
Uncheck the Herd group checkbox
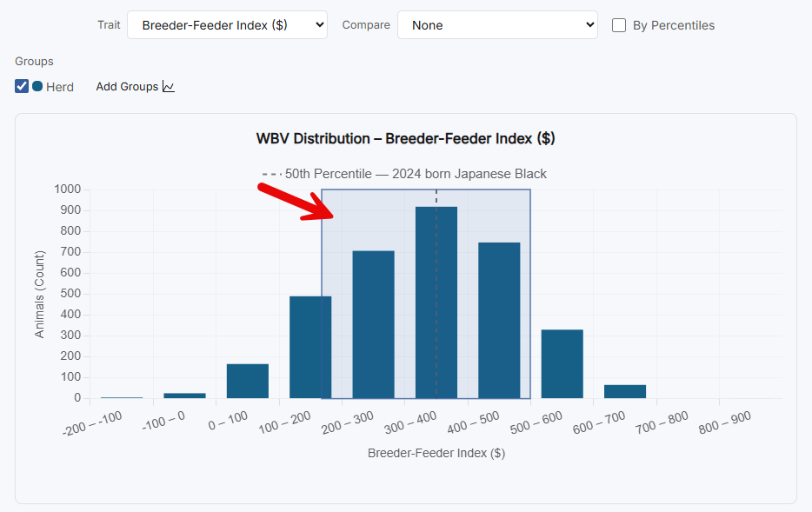pos(22,86)
